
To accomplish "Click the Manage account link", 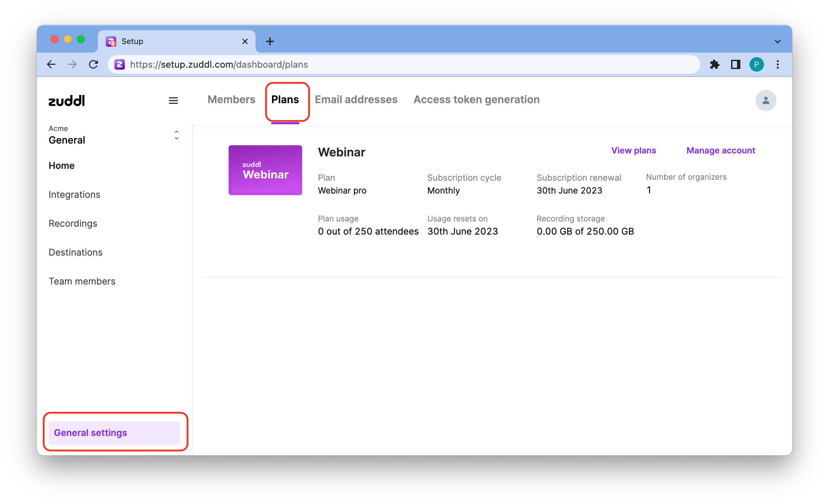I will click(720, 150).
